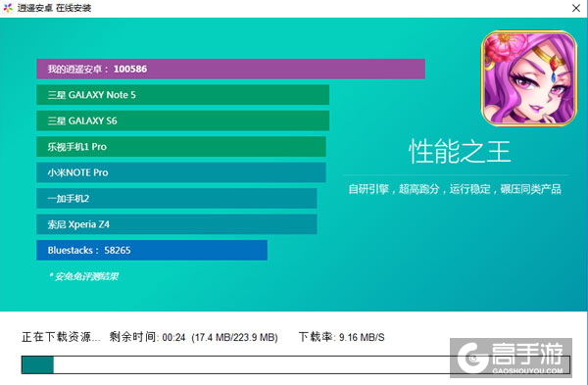The width and height of the screenshot is (588, 385).
Task: Click the purple-haired game character icon
Action: (529, 78)
